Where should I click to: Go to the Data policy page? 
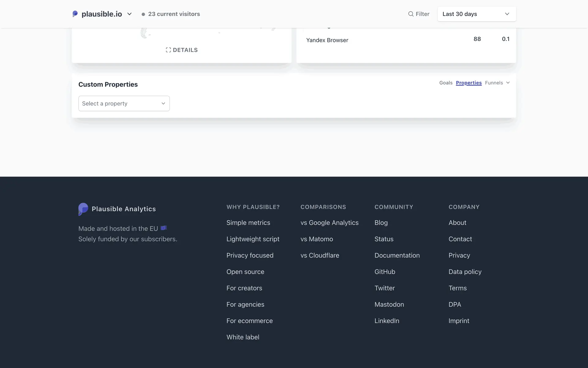pos(465,272)
